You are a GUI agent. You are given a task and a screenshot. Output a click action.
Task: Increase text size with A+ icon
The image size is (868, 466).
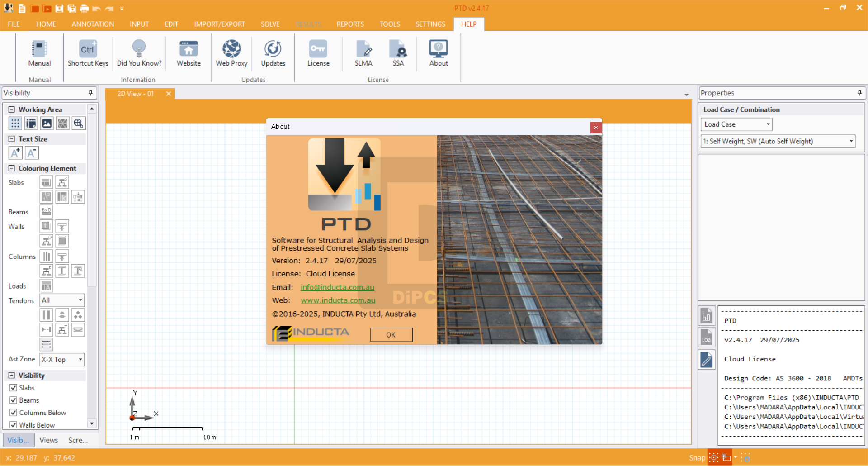point(15,153)
